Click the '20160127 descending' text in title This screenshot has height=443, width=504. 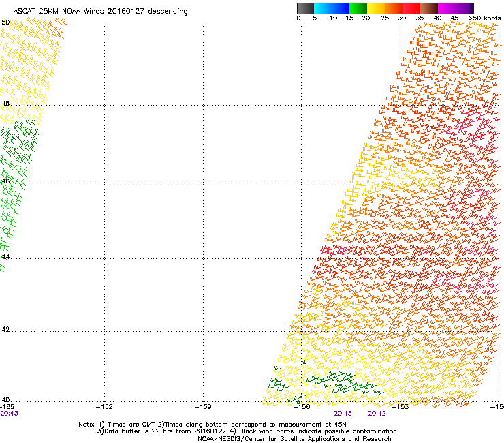coord(148,11)
